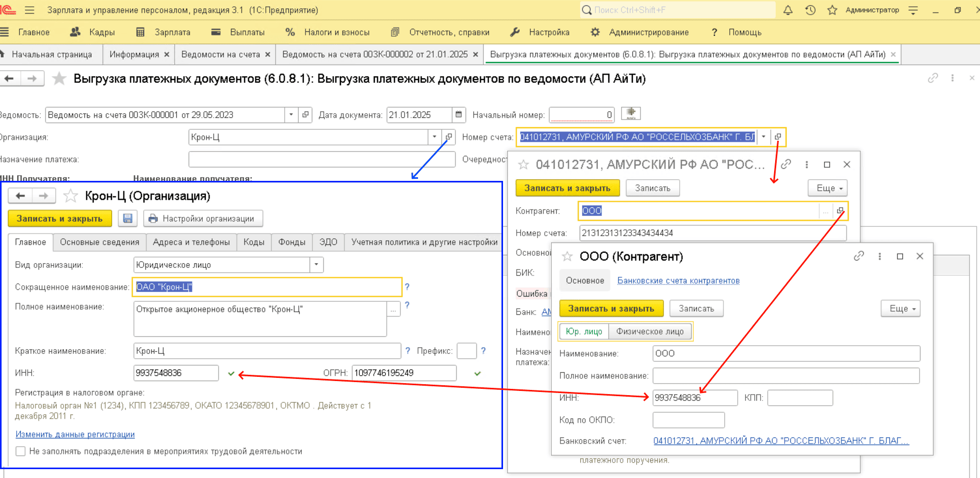980x478 pixels.
Task: Toggle 'Не заполнять подразделения' checkbox
Action: pos(21,451)
